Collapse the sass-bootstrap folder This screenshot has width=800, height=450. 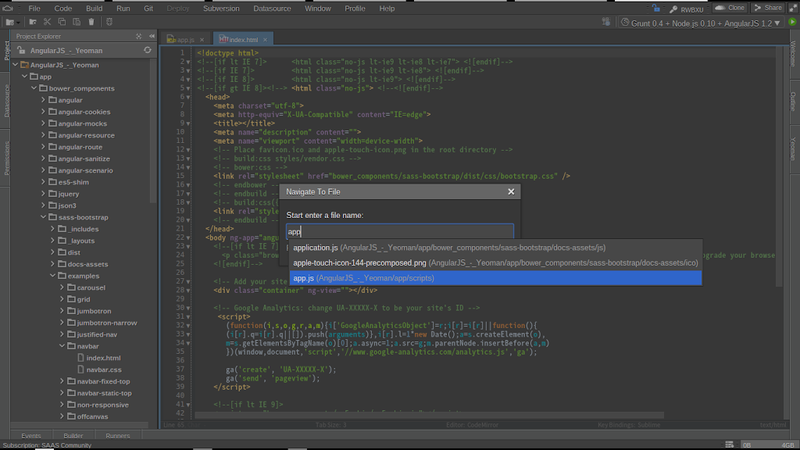click(43, 217)
